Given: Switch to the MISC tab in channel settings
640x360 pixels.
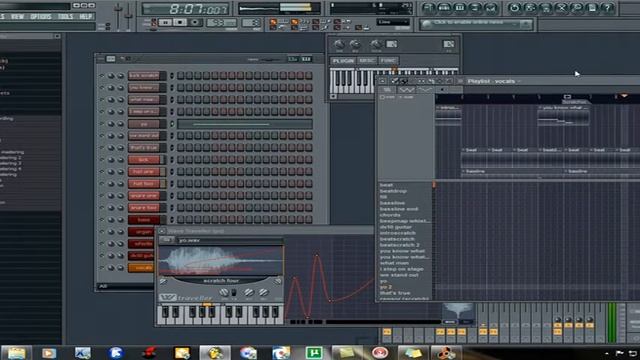Looking at the screenshot, I should coord(367,61).
